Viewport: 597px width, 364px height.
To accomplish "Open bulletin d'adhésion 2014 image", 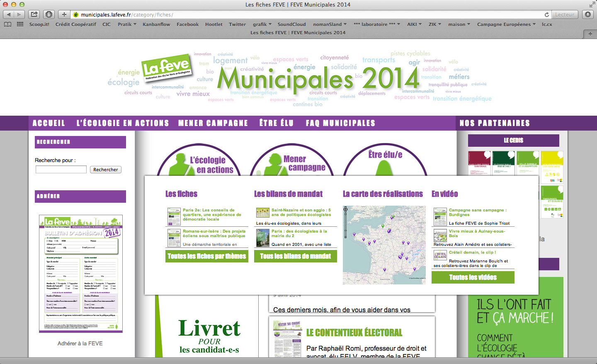I will 81,274.
